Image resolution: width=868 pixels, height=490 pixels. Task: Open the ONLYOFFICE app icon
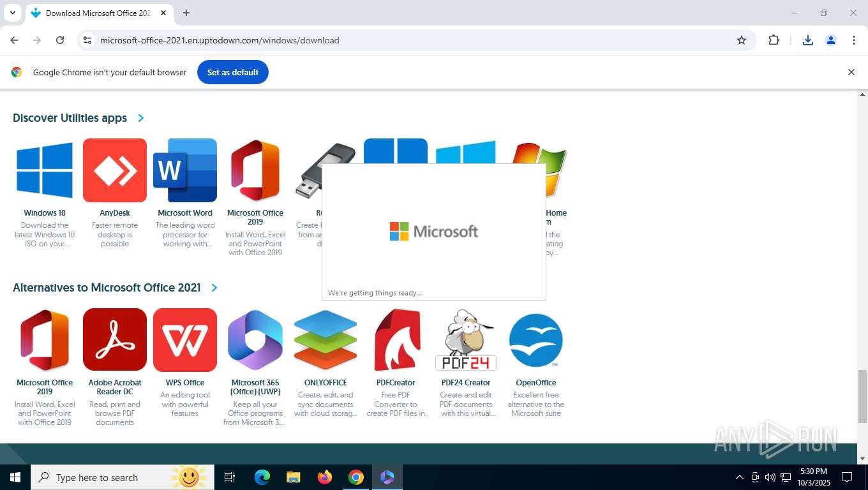click(x=325, y=340)
